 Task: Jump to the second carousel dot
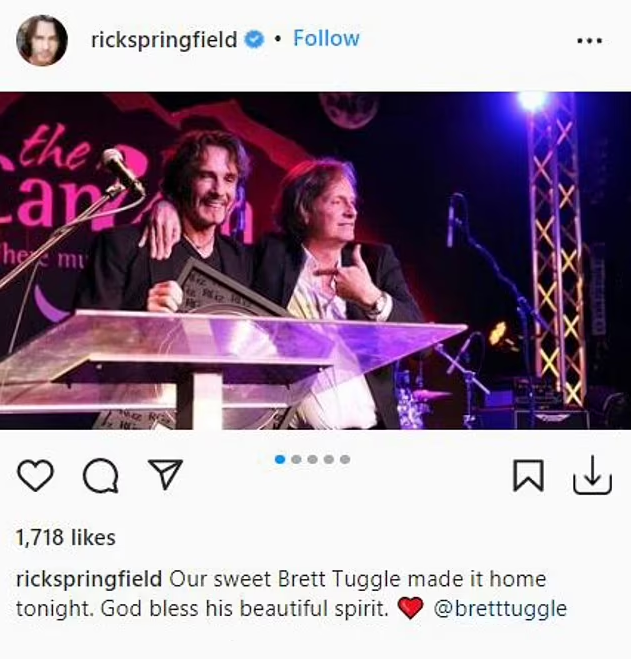pyautogui.click(x=296, y=459)
